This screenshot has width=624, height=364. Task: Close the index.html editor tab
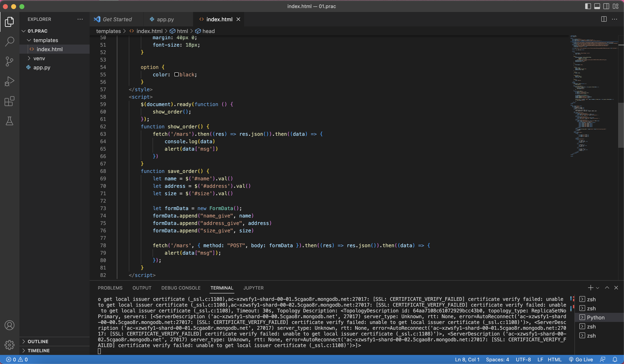pyautogui.click(x=238, y=19)
